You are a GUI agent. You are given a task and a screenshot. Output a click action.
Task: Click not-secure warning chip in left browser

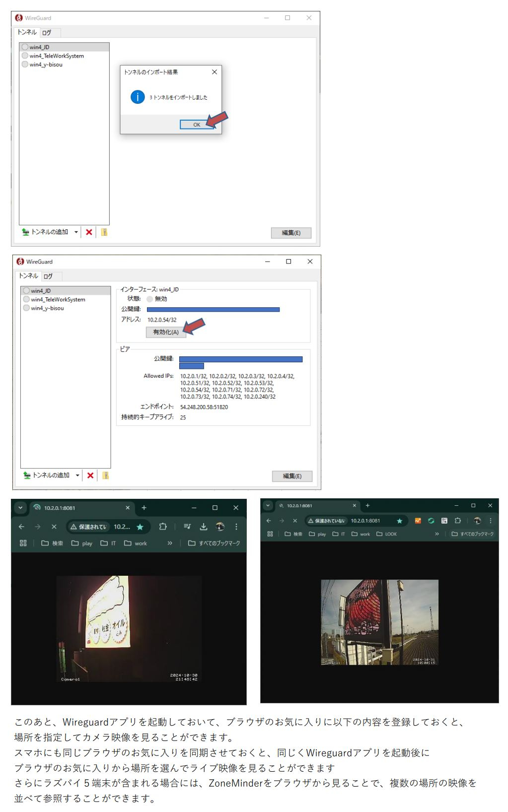tap(88, 527)
